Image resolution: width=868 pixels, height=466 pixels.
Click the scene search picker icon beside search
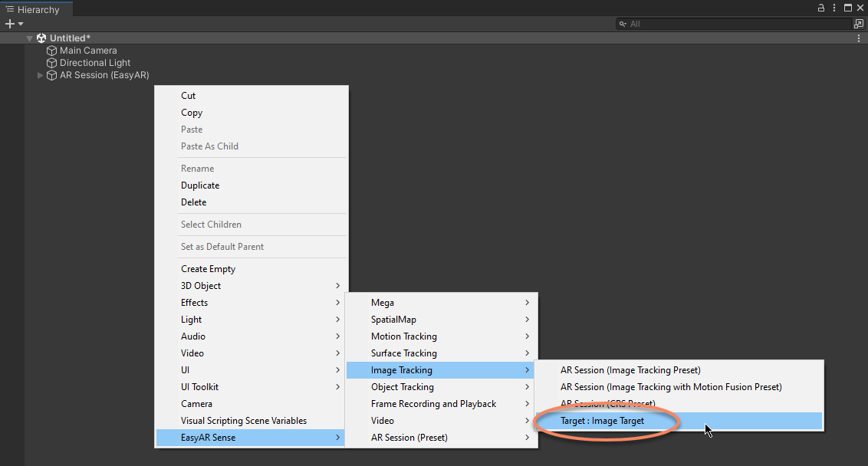(x=859, y=24)
